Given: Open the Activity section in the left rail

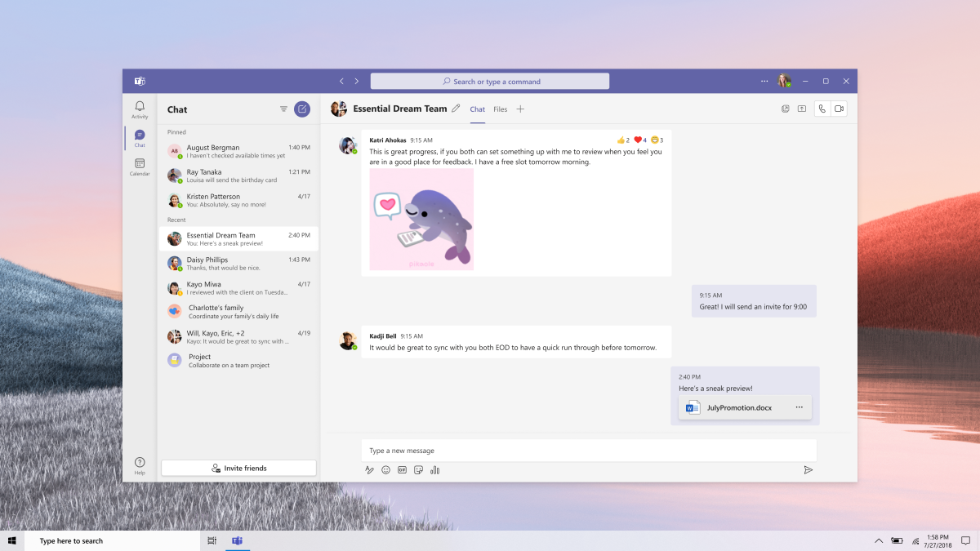Looking at the screenshot, I should pyautogui.click(x=139, y=108).
